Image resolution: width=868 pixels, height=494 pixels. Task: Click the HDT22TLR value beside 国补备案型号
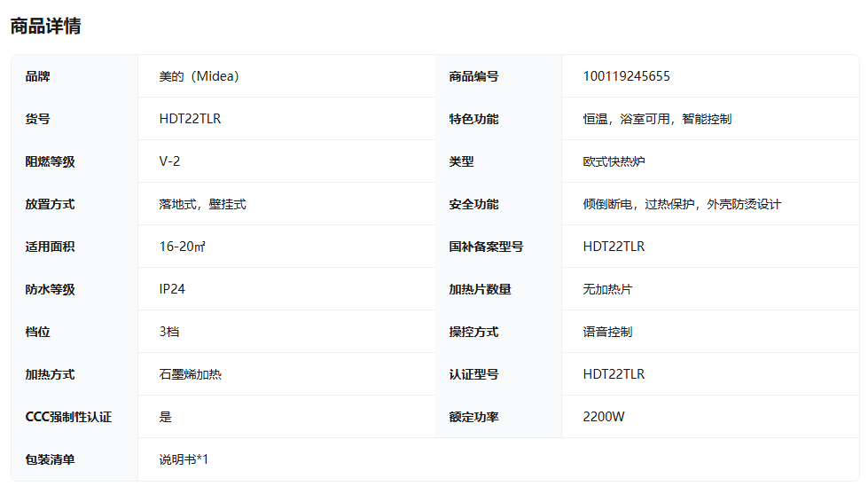click(x=614, y=247)
